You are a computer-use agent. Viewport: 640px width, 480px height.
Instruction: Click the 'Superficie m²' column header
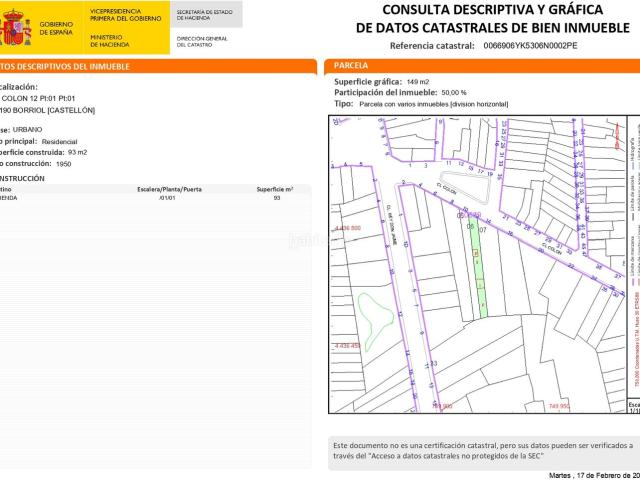pos(275,189)
